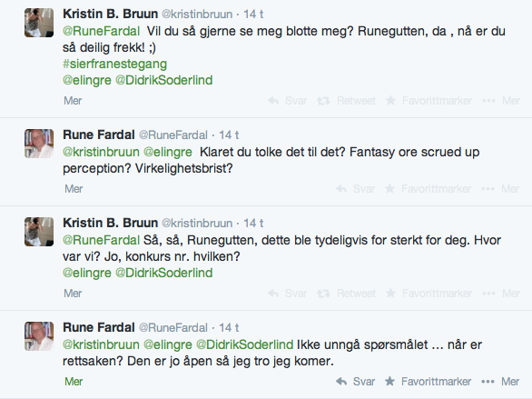532x399 pixels.
Task: Reply to Rune's Virkelighetsbrist tweet
Action: coord(356,188)
